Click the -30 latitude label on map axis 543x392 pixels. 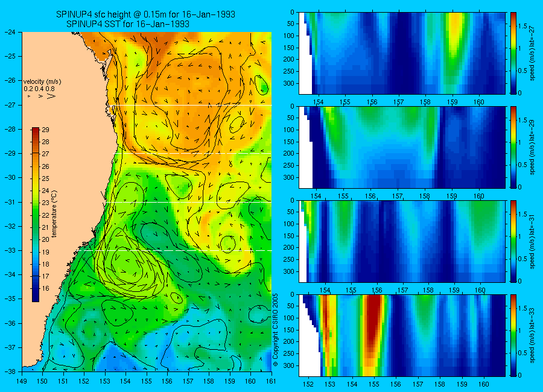[10, 178]
